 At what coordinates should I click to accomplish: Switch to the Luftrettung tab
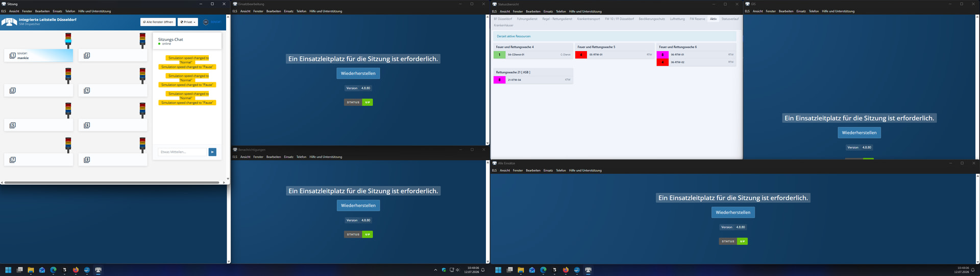pos(677,19)
